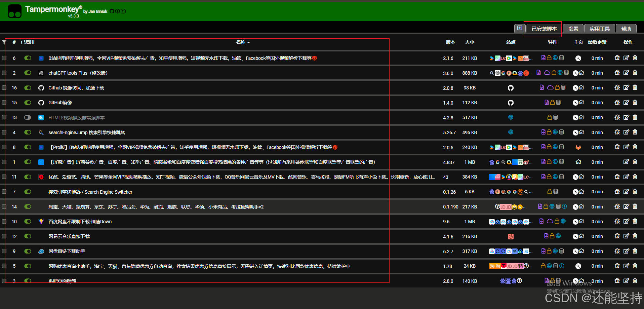Click the filter funnel icon in header
Image resolution: width=644 pixels, height=309 pixels.
(4, 42)
